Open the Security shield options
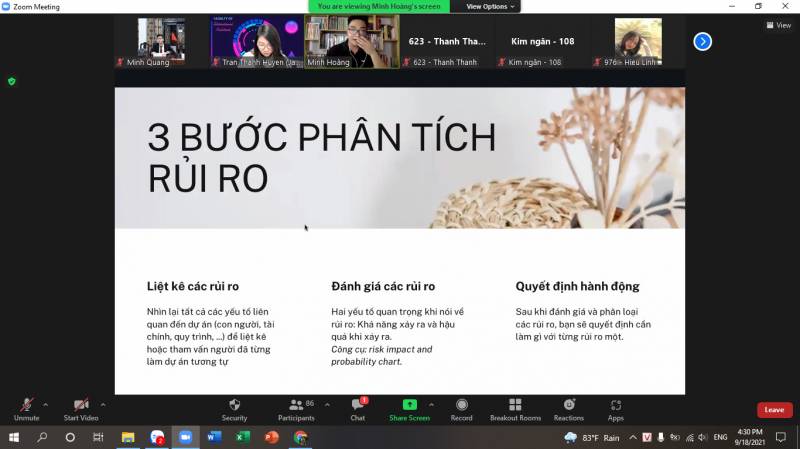Image resolution: width=800 pixels, height=449 pixels. click(234, 405)
